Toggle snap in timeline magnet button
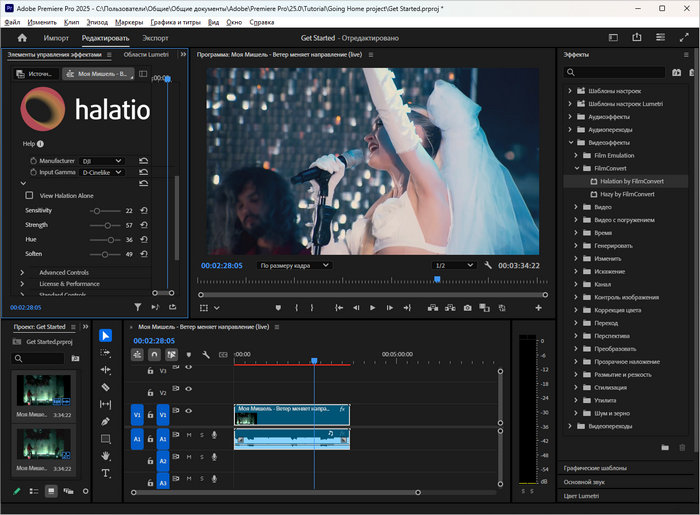 pyautogui.click(x=154, y=354)
